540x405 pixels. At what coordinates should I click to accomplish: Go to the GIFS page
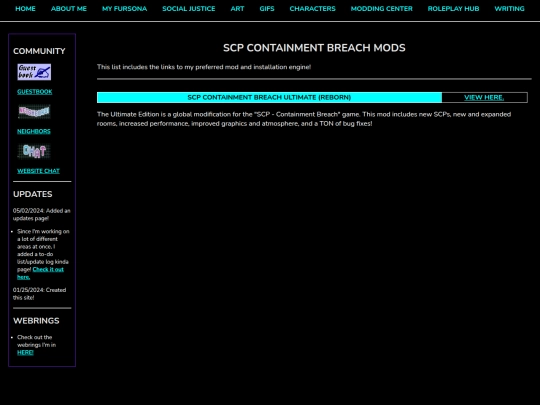267,9
